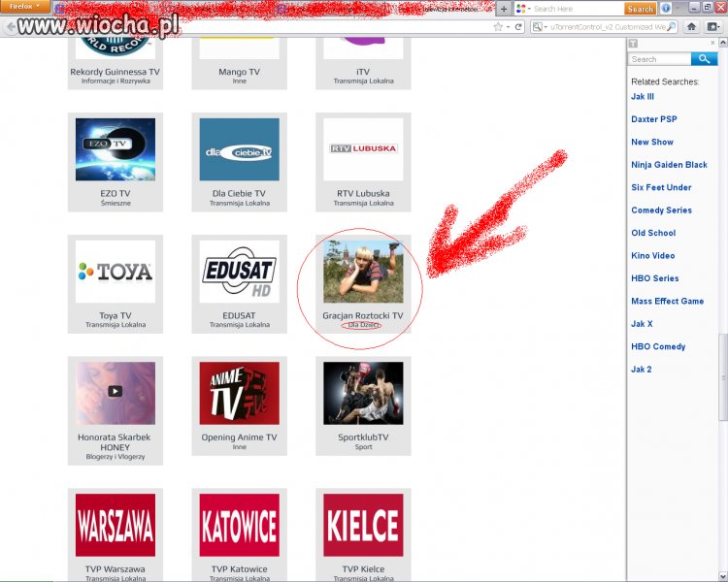Open the RTV Lubuska channel logo

(363, 149)
